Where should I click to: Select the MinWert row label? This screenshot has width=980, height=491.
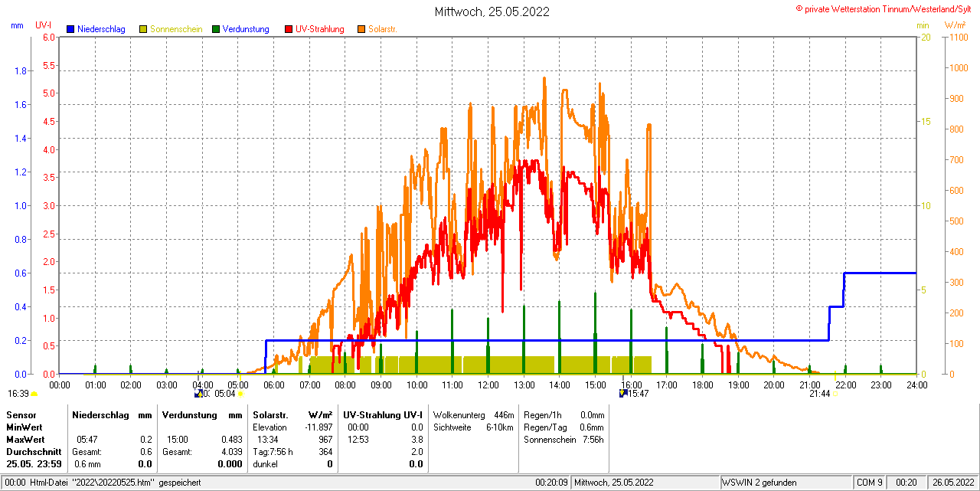point(25,427)
